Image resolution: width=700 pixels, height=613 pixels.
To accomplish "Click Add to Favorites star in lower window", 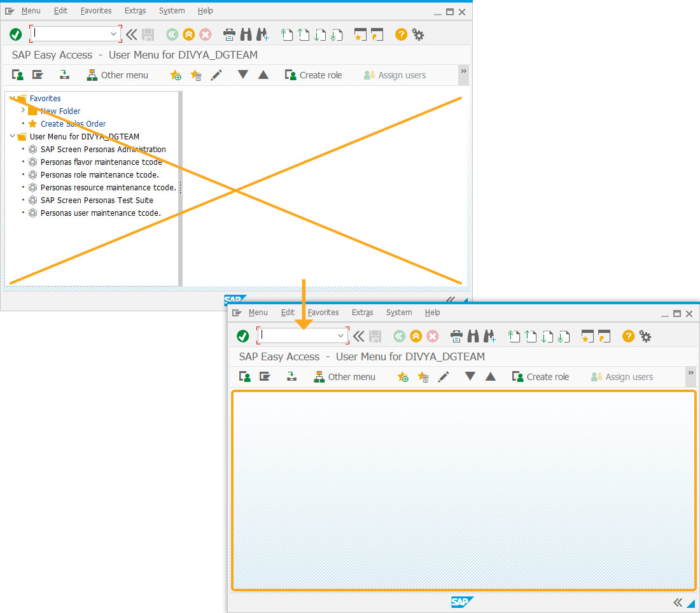I will click(x=403, y=377).
